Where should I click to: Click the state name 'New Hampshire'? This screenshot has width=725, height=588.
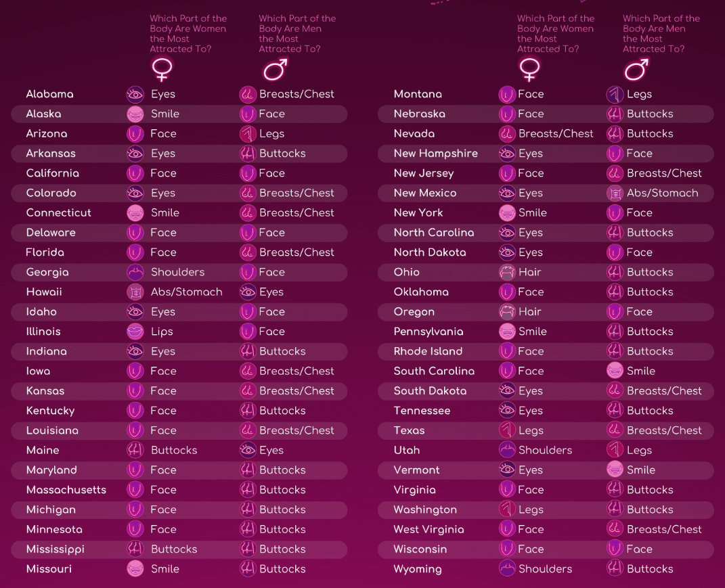pos(435,154)
